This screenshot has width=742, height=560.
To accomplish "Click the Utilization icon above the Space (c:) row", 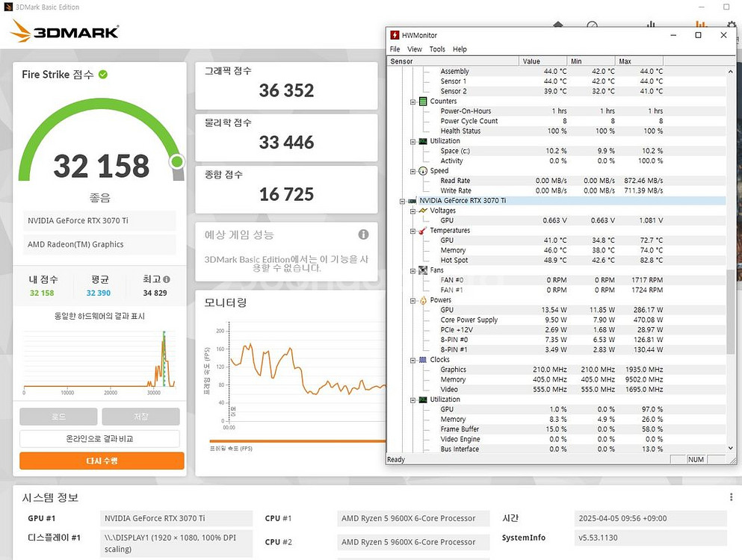I will 423,141.
